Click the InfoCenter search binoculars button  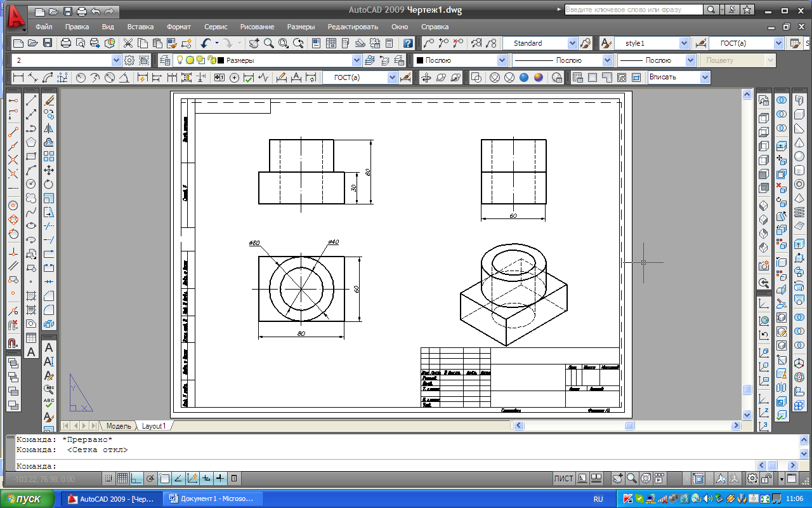point(712,10)
